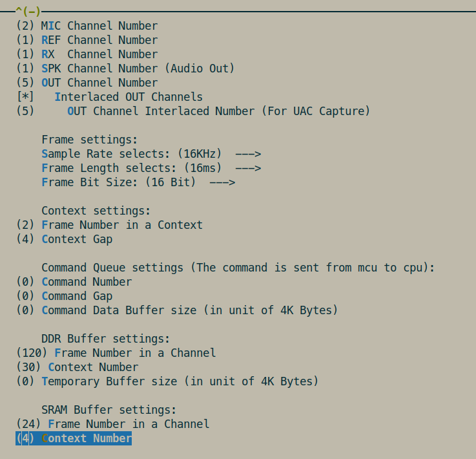Select SPK Channel Number (Audio Out)
Viewport: 476px width, 459px height.
(x=125, y=69)
